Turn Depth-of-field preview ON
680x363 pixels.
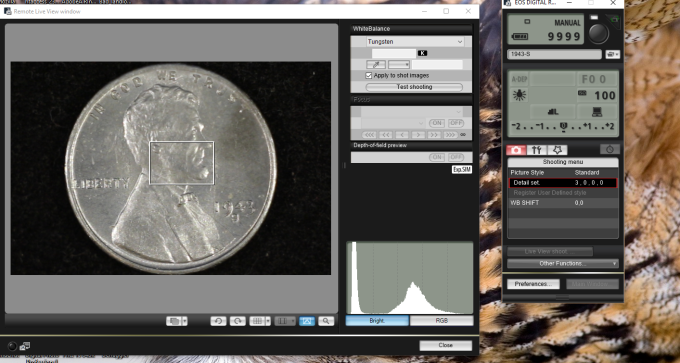click(437, 157)
